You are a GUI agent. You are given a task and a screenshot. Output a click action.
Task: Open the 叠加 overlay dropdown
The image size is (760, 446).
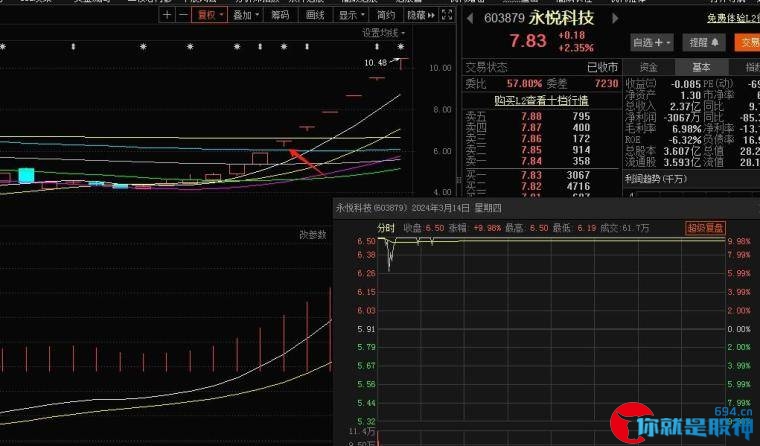pos(246,15)
